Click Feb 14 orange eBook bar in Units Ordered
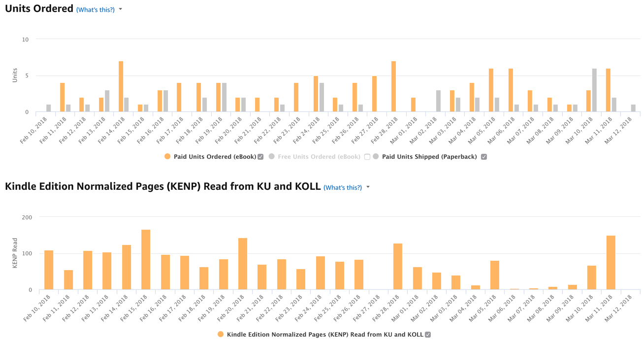 coord(121,87)
